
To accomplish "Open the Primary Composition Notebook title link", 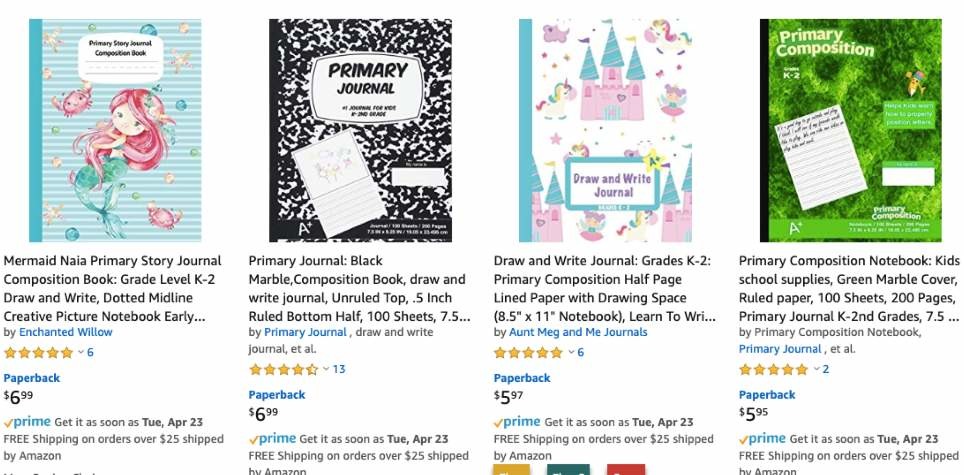I will point(850,289).
